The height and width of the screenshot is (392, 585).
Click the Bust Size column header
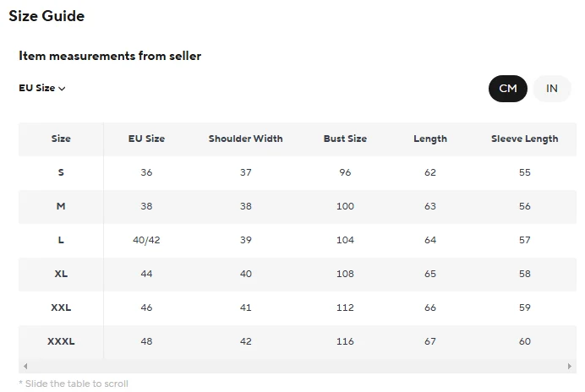tap(345, 139)
